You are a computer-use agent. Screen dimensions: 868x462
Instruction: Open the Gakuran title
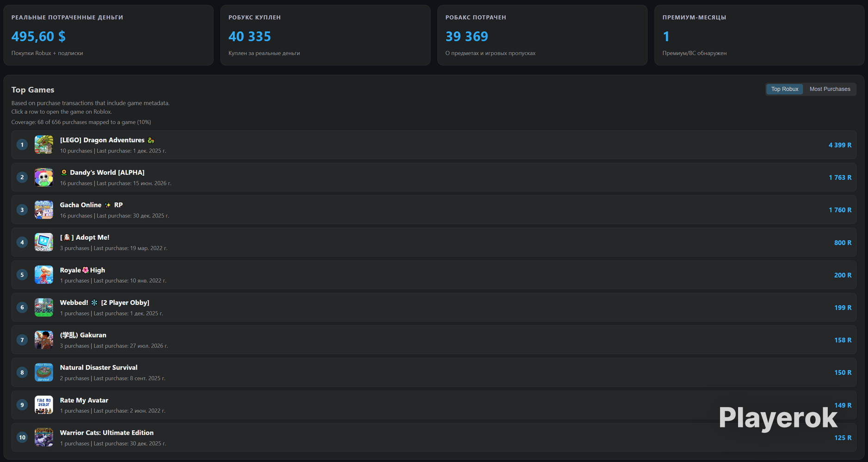83,335
